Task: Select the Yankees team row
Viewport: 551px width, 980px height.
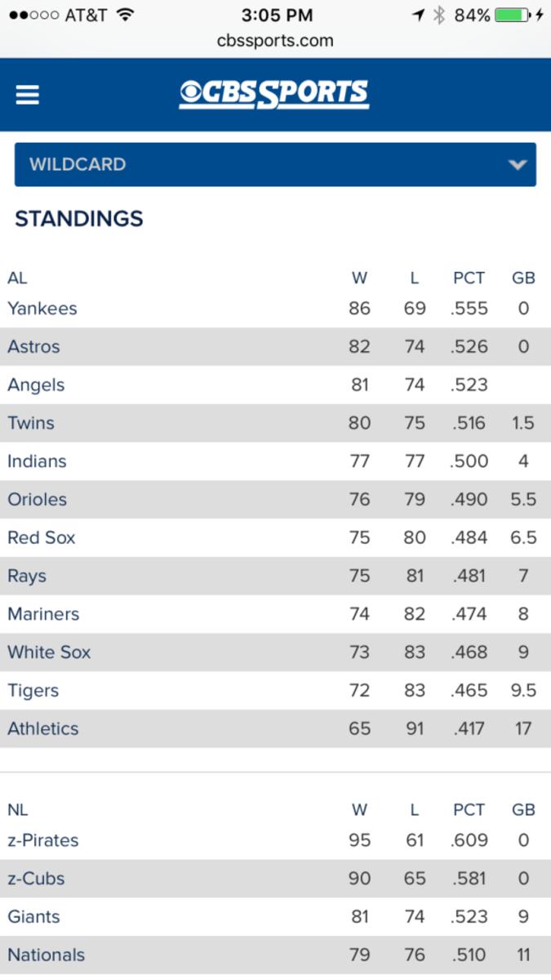Action: click(42, 309)
